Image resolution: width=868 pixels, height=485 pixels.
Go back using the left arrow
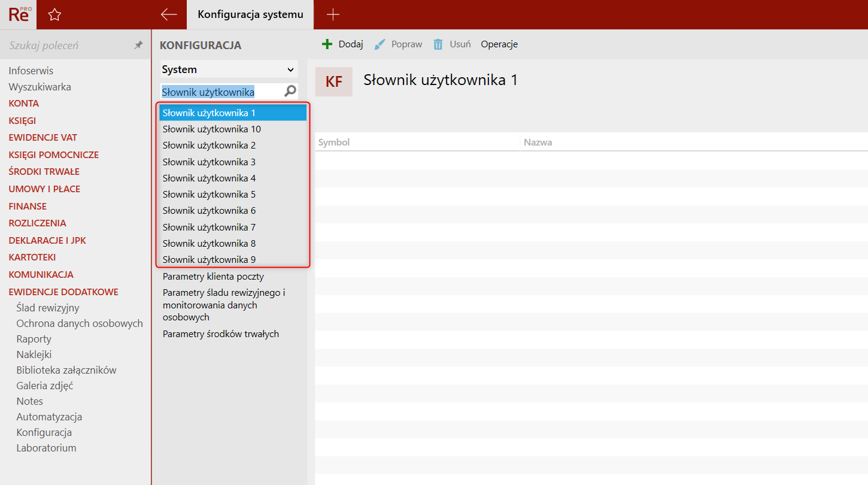[x=169, y=15]
